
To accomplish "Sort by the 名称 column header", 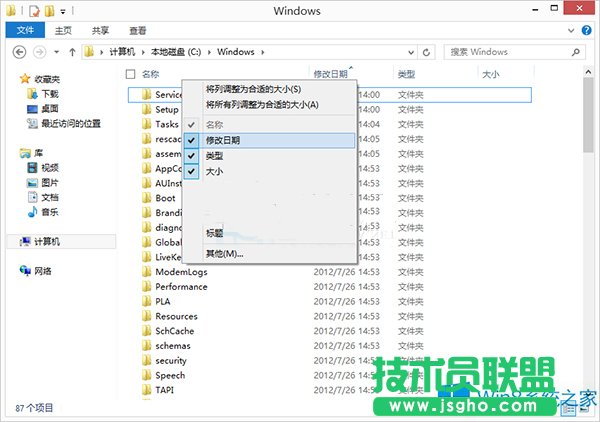I will click(150, 74).
